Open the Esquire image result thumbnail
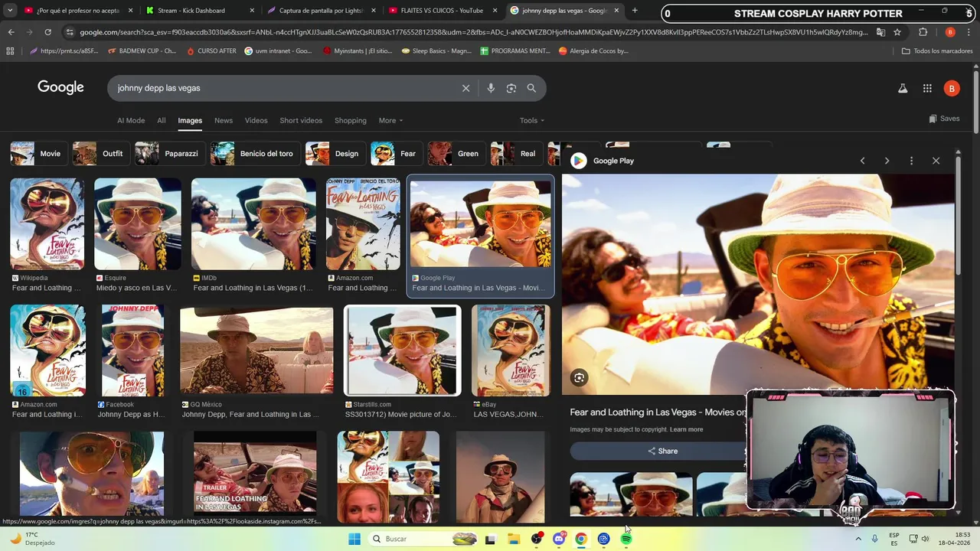Image resolution: width=980 pixels, height=551 pixels. (x=138, y=224)
